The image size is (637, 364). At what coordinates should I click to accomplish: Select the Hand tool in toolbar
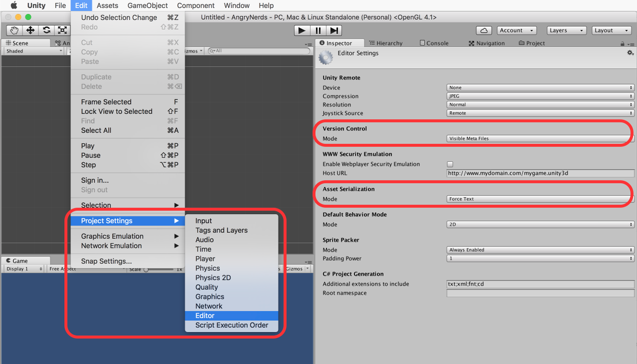click(14, 30)
